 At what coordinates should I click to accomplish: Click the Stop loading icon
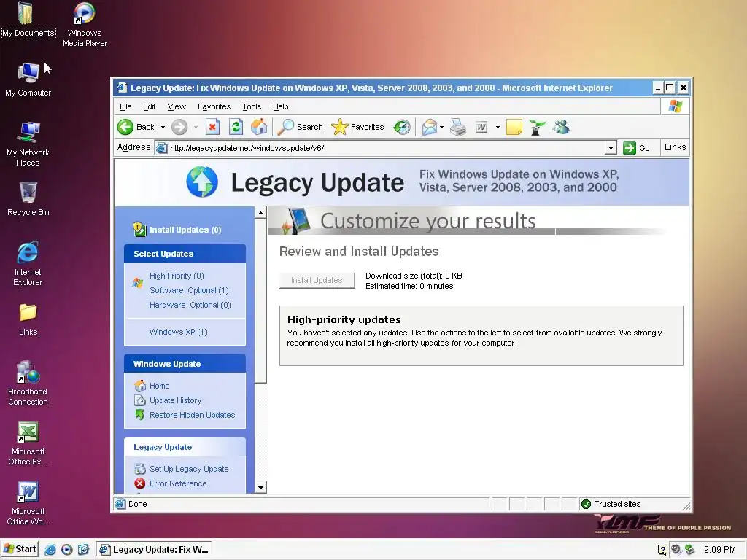212,127
